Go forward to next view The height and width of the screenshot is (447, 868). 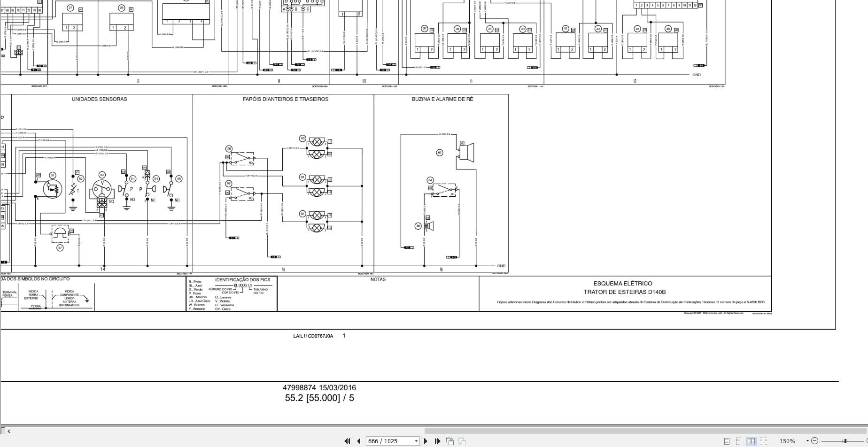[462, 441]
